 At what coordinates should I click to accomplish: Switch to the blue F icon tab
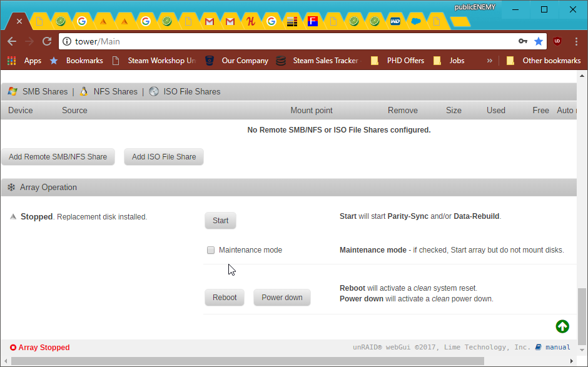pos(312,21)
